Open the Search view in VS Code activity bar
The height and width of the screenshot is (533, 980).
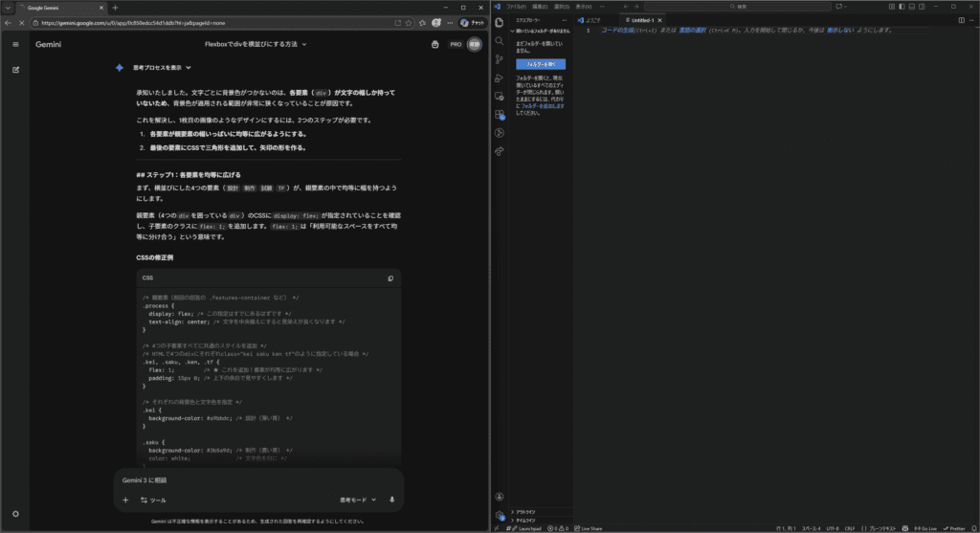pyautogui.click(x=499, y=41)
